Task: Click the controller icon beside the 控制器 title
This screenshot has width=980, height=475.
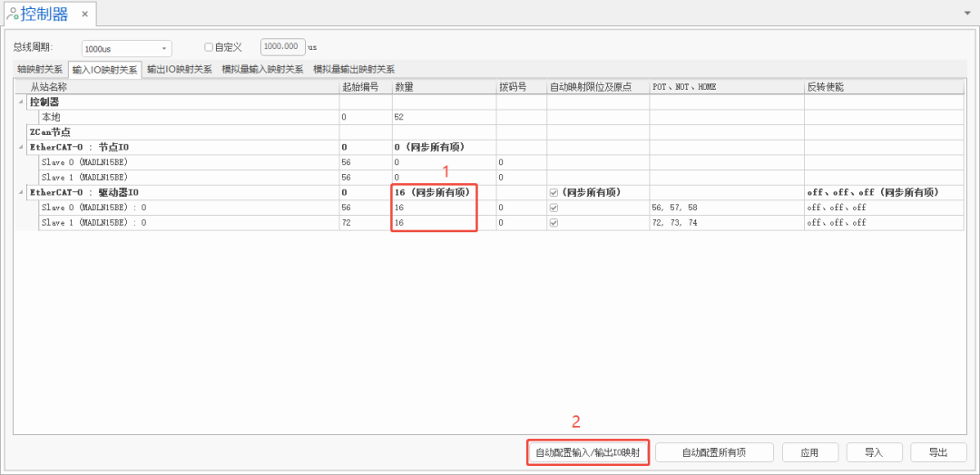Action: tap(12, 13)
